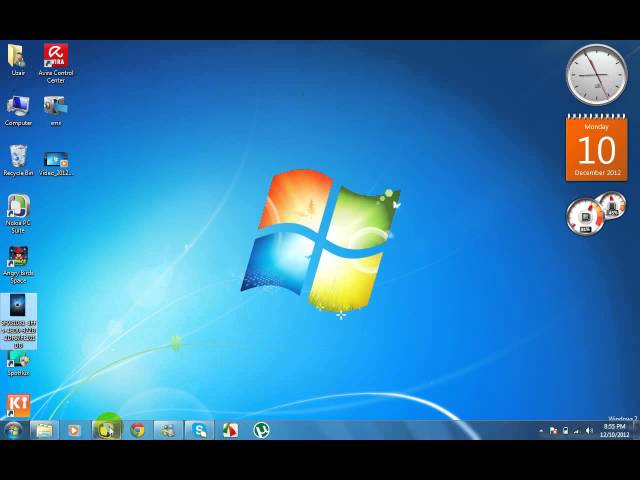Open Windows Live Messenger taskbar icon
640x480 pixels.
pyautogui.click(x=168, y=430)
